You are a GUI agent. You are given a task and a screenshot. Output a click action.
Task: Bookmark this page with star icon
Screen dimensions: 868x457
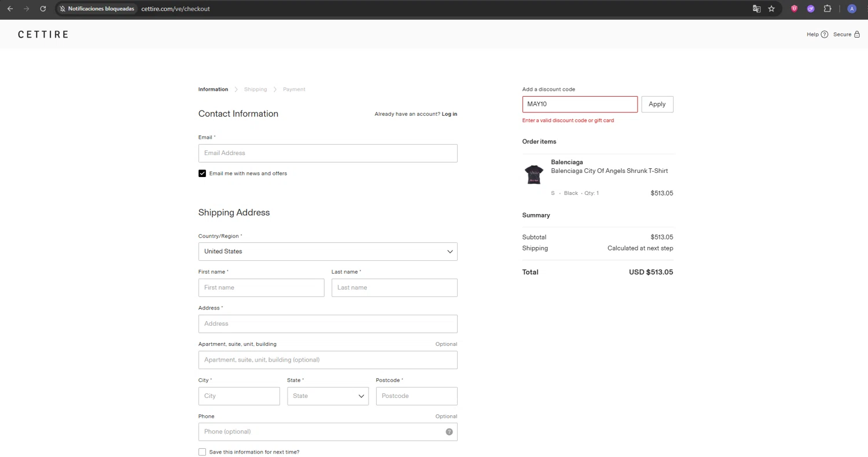(771, 9)
